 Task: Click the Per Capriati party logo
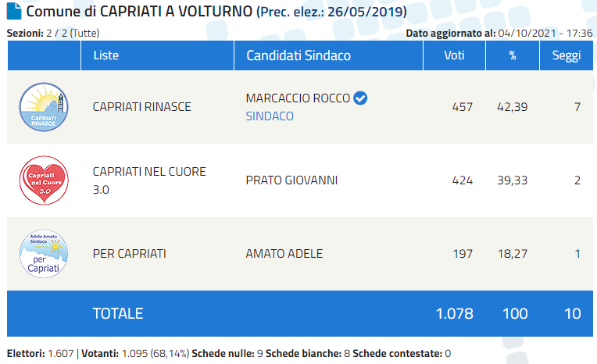[x=44, y=253]
